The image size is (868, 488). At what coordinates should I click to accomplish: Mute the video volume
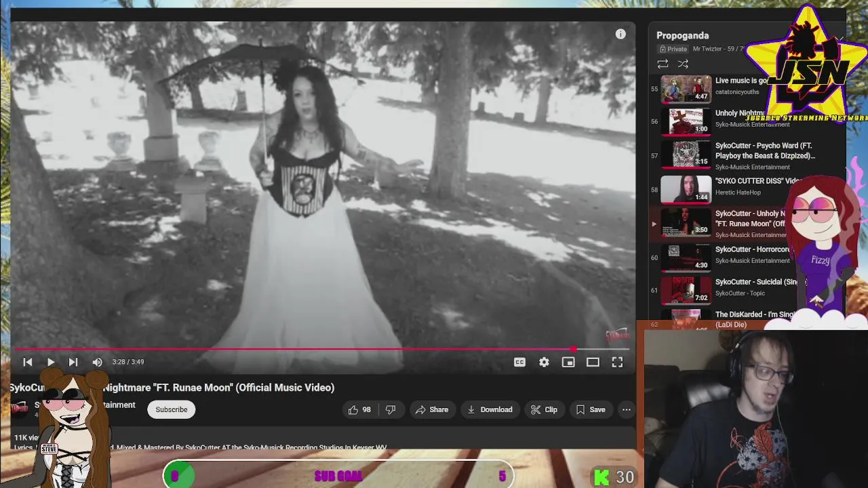point(98,362)
